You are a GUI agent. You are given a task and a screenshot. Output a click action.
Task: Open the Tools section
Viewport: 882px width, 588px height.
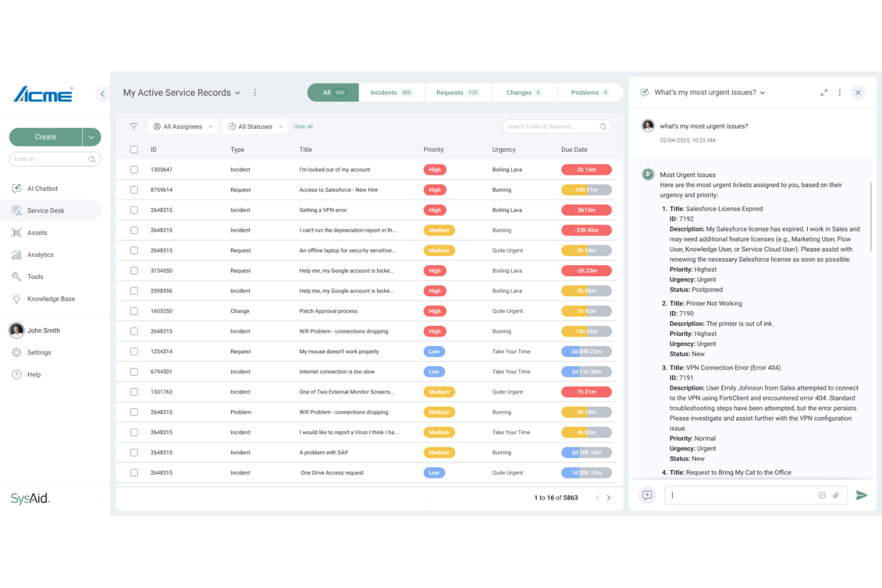[35, 276]
